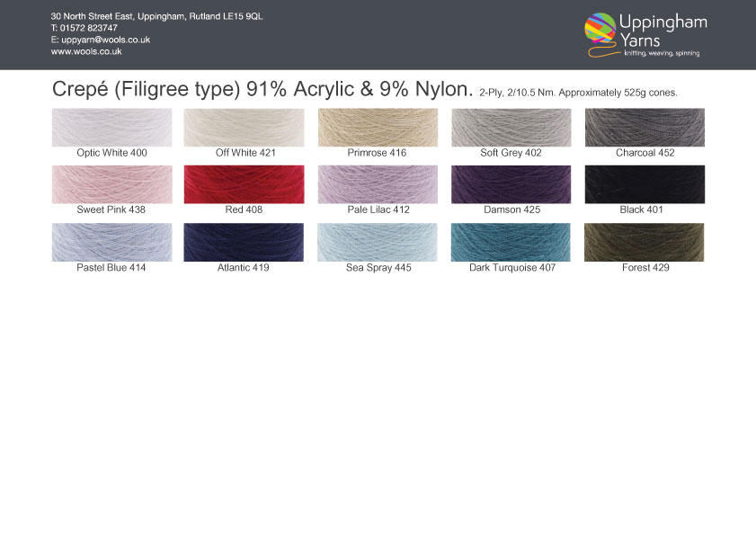Pick the Pastel Blue 414 swatch

[111, 242]
